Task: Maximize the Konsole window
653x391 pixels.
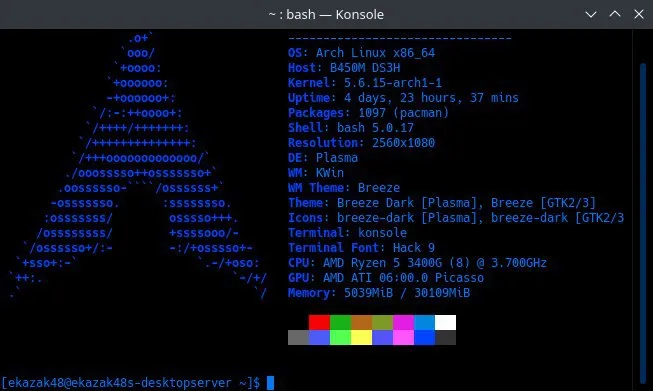Action: (x=615, y=14)
